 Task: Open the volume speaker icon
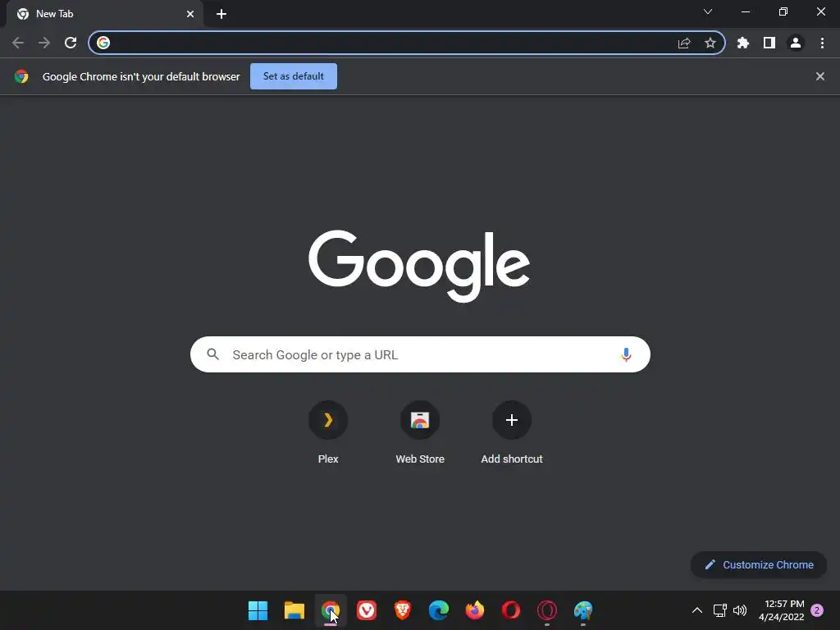pos(740,610)
